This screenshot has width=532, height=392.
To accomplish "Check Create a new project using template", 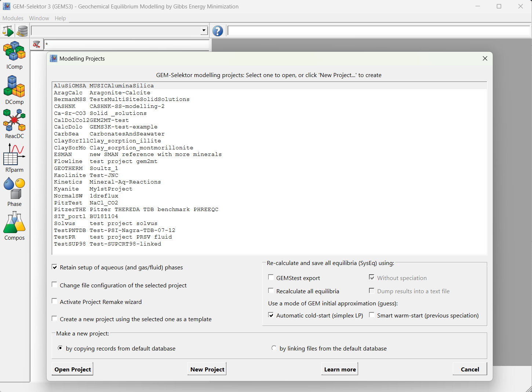I will (x=55, y=318).
